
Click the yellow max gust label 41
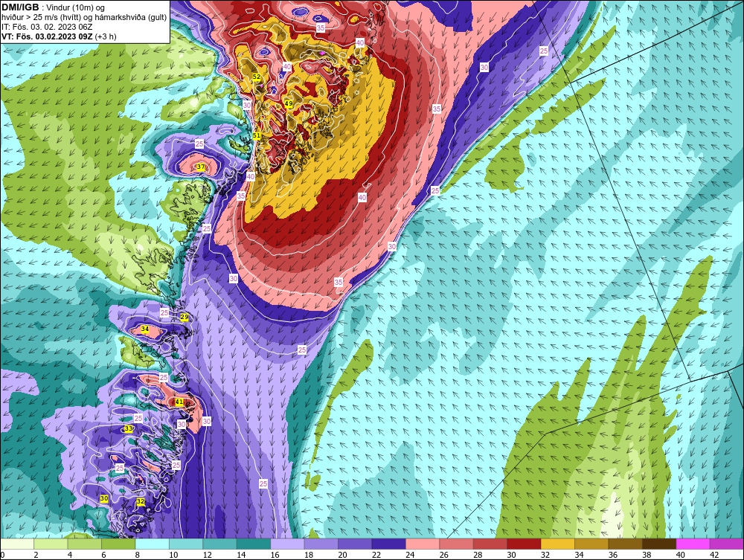179,402
